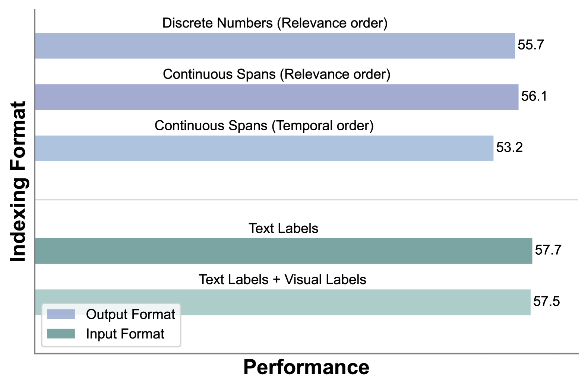Click the 57.5 value label
Viewport: 588px width, 388px height.
coord(546,301)
